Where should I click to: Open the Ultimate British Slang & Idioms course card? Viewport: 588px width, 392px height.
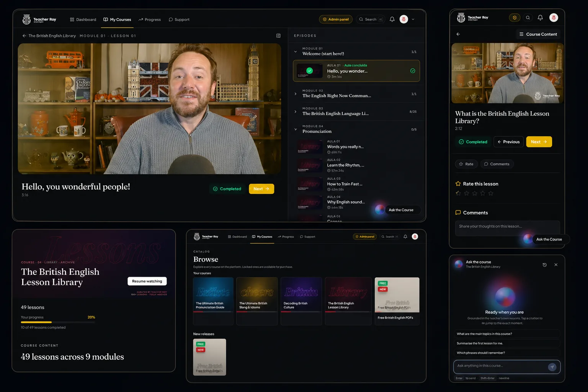[257, 301]
